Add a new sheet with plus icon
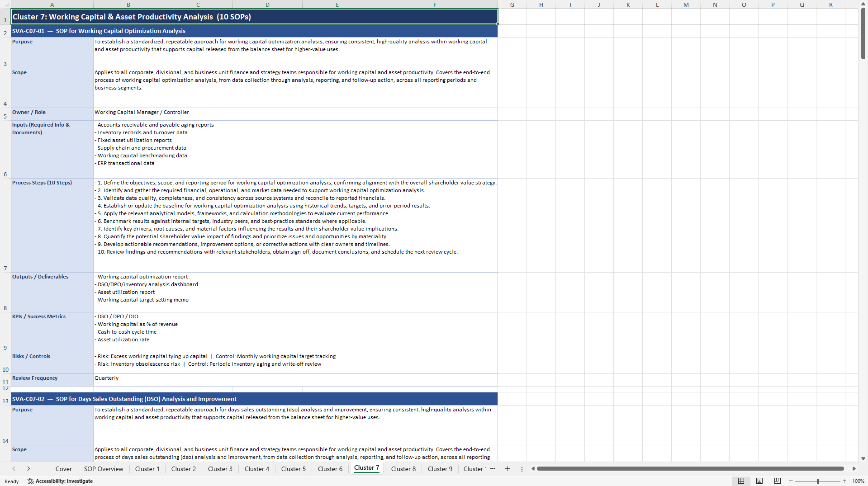 pyautogui.click(x=507, y=469)
